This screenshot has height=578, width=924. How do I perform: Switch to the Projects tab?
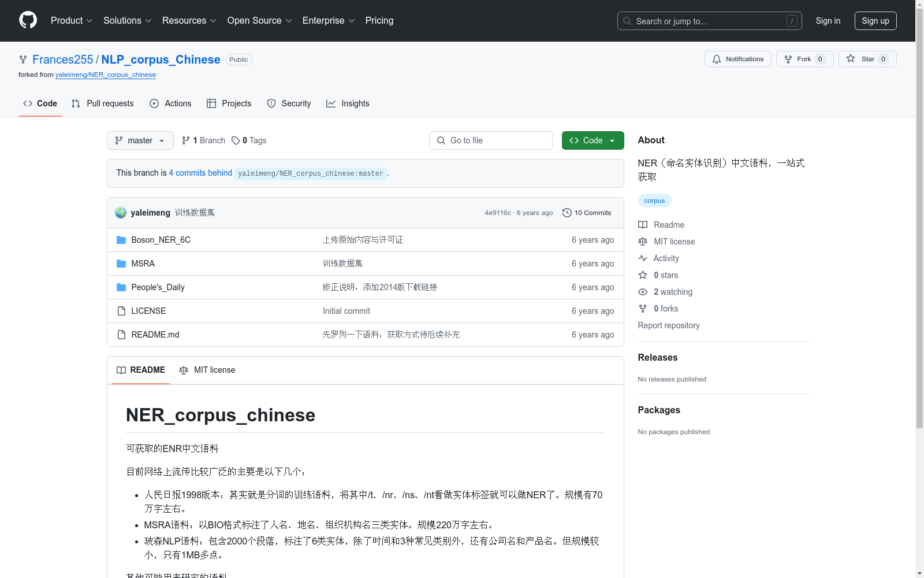tap(229, 103)
